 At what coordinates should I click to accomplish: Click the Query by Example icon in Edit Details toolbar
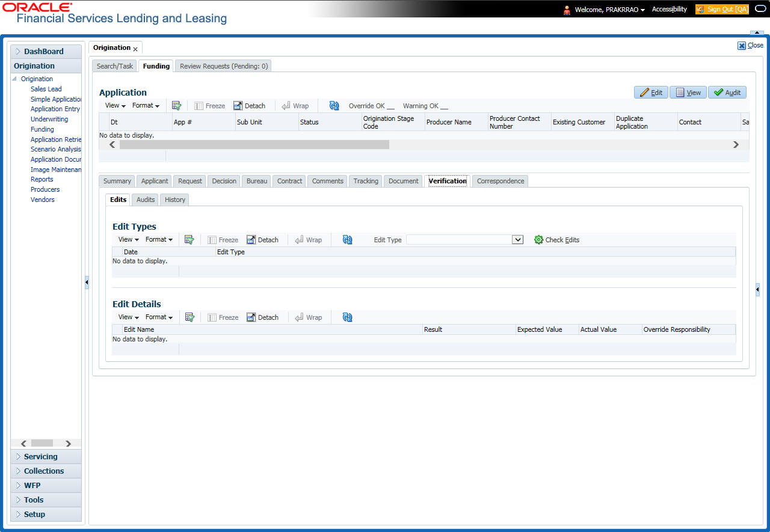pos(189,317)
